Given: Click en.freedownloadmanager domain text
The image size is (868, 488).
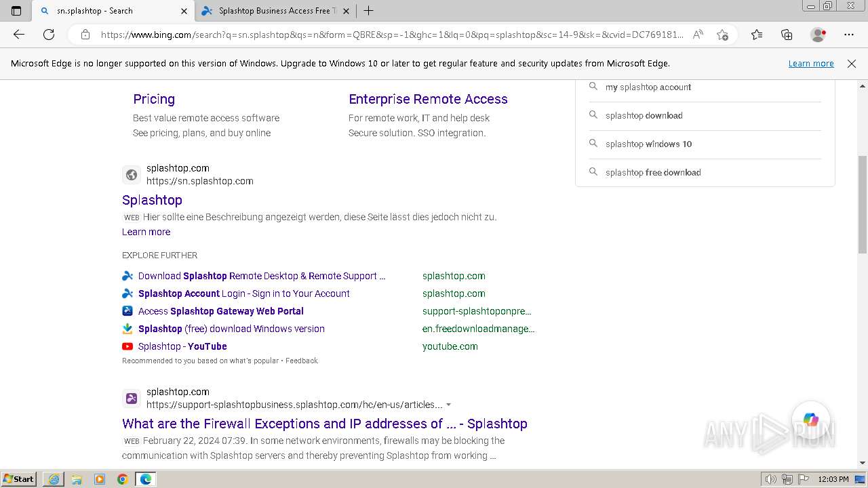Looking at the screenshot, I should point(479,329).
